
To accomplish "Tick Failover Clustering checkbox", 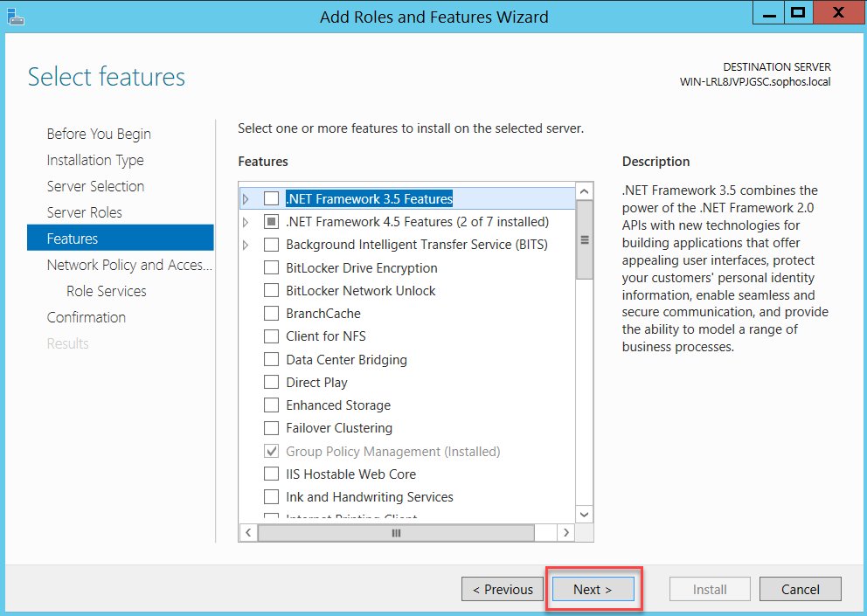I will 271,428.
